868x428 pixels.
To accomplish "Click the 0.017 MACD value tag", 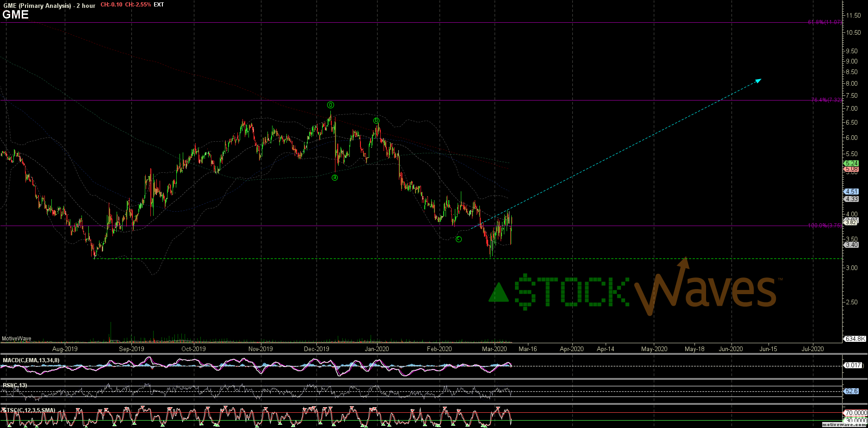I will (x=852, y=365).
